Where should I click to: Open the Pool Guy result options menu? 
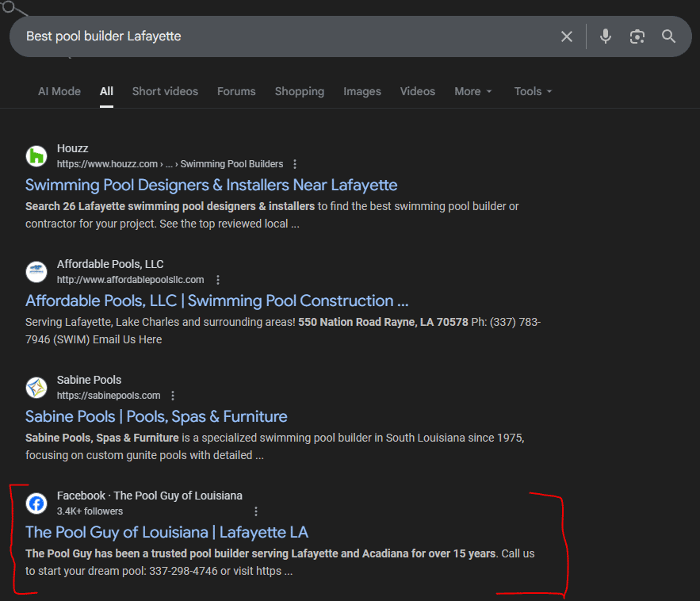pyautogui.click(x=255, y=511)
